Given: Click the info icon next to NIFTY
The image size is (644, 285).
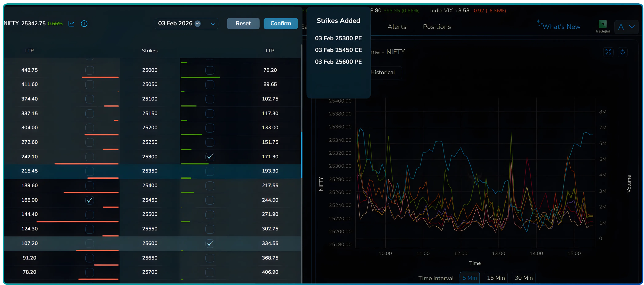Looking at the screenshot, I should (84, 24).
